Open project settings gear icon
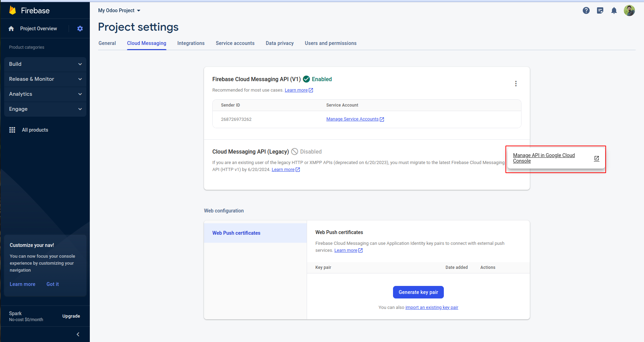The image size is (644, 342). click(x=80, y=29)
